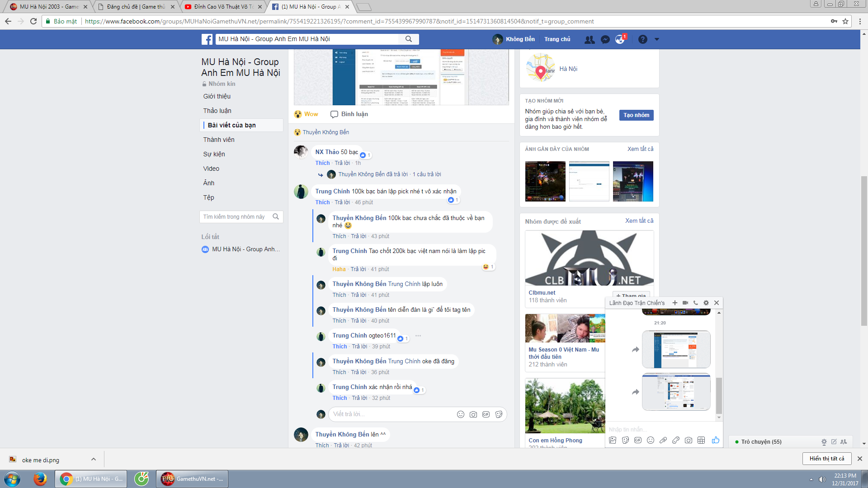Open Video in group sidebar
Screen dimensions: 868x488
(211, 169)
